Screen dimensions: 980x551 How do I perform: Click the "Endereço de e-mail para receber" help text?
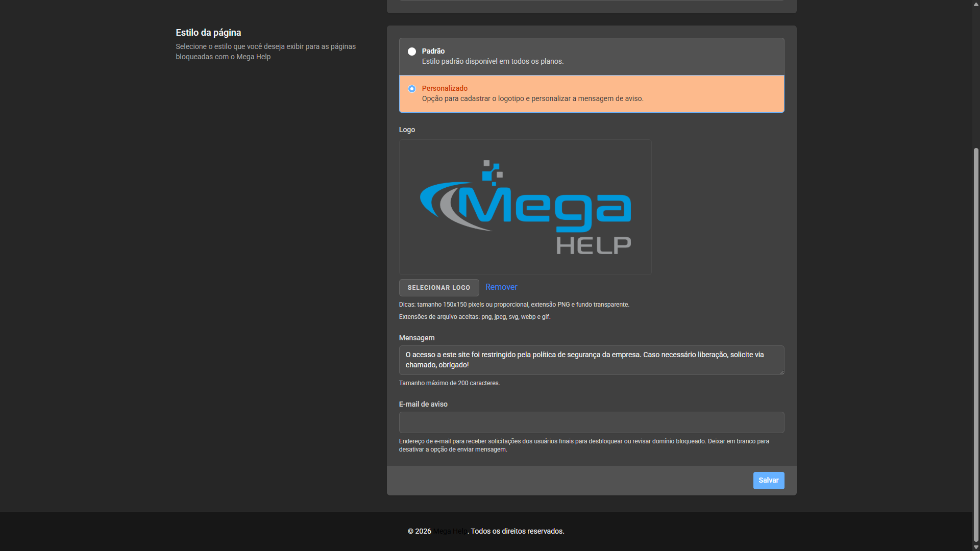(x=584, y=445)
